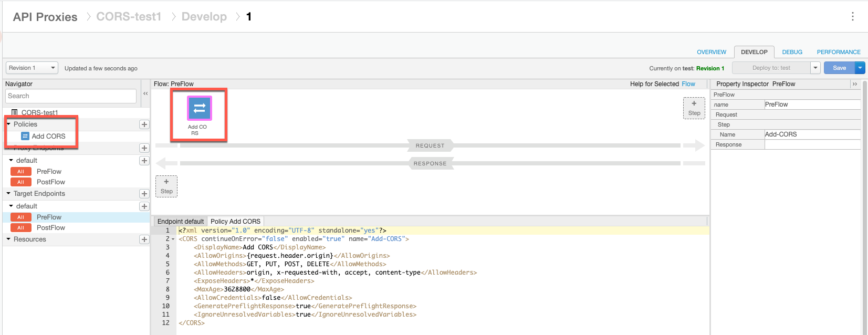Open the Flow help link
Image resolution: width=868 pixels, height=335 pixels.
tap(688, 84)
